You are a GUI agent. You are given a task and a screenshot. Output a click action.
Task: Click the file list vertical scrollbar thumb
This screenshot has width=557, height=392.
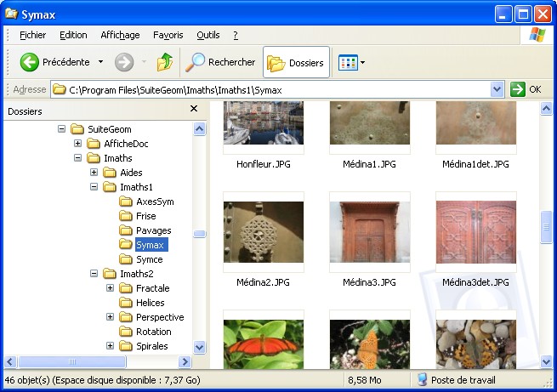pyautogui.click(x=548, y=225)
